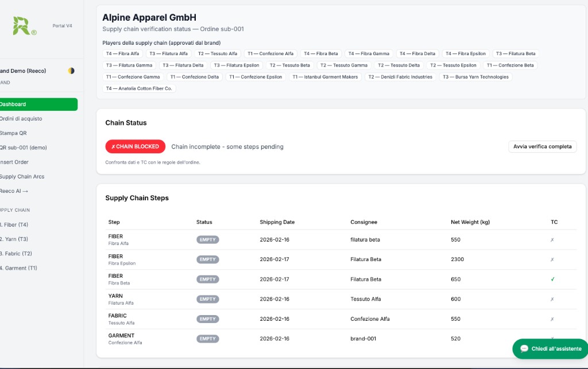Select the T1 — Confezione Gamma chip
Image resolution: width=588 pixels, height=369 pixels.
point(133,77)
